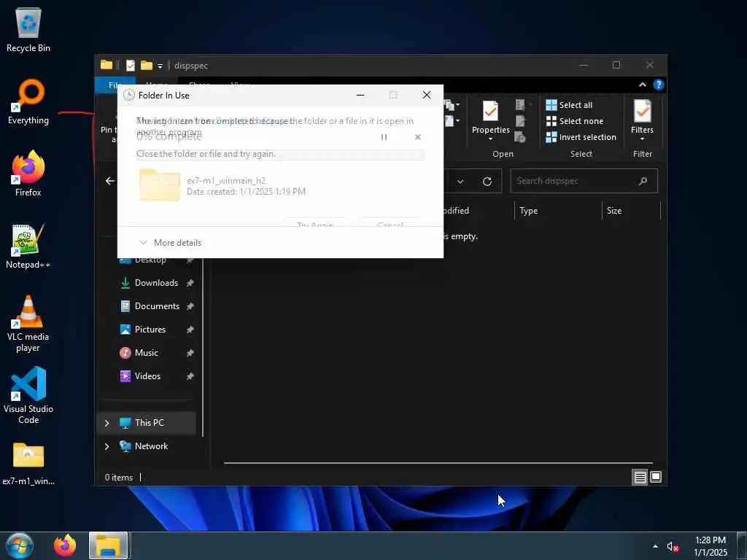747x560 pixels.
Task: Open Music in the navigation pane
Action: click(x=146, y=353)
